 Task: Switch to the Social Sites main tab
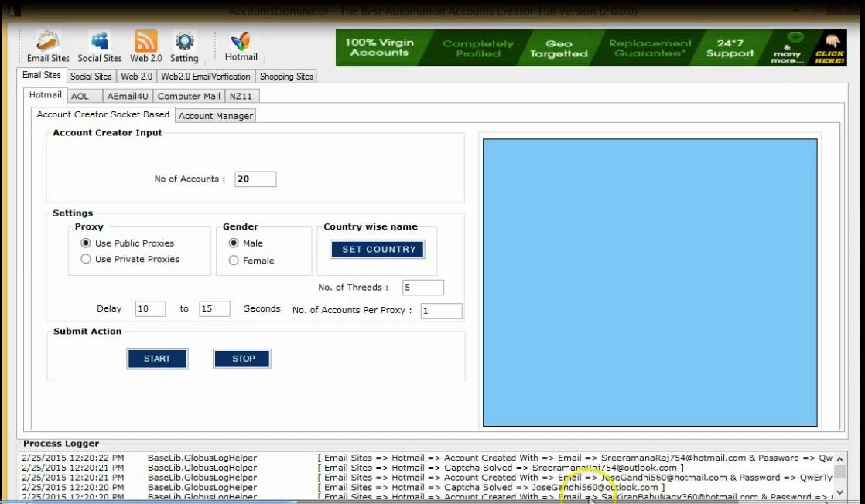point(91,77)
